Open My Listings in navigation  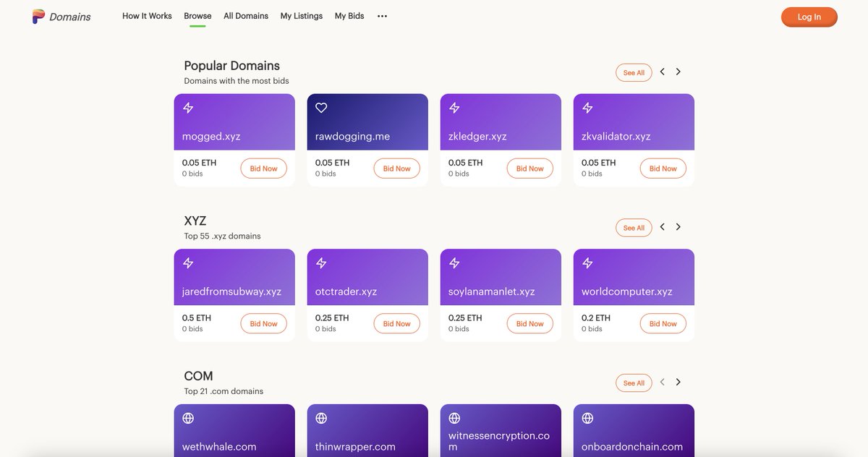[x=302, y=16]
